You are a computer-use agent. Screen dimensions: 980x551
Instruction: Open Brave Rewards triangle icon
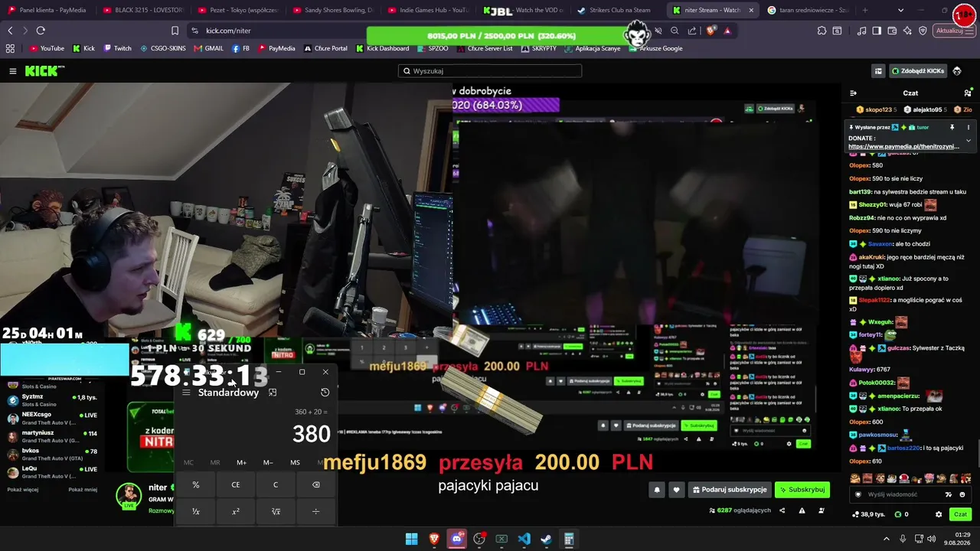(727, 31)
